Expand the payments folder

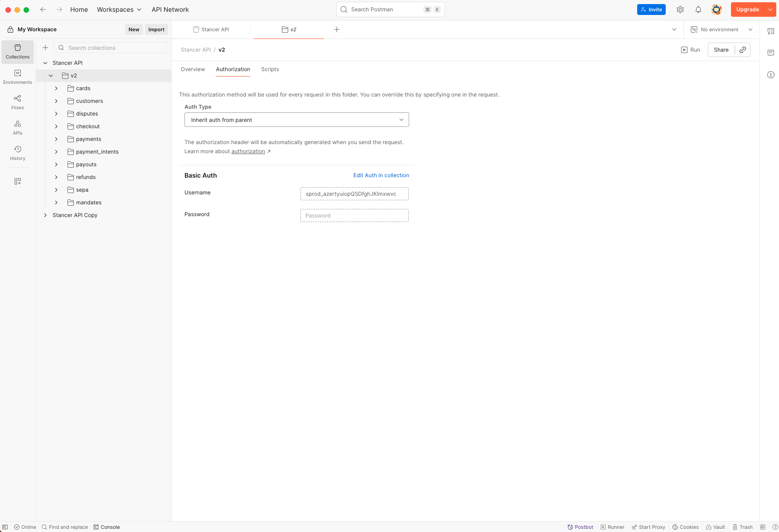pos(56,139)
